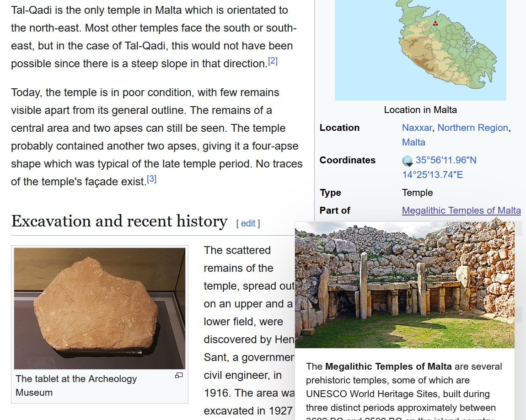Screen dimensions: 526x420
Task: Click the globe icon beside coordinates
Action: [408, 161]
